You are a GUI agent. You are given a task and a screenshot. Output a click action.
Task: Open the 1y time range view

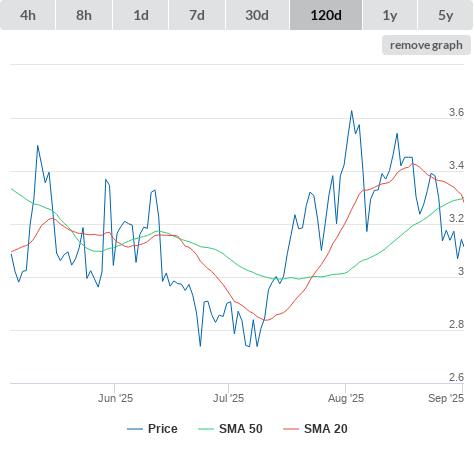coord(390,15)
